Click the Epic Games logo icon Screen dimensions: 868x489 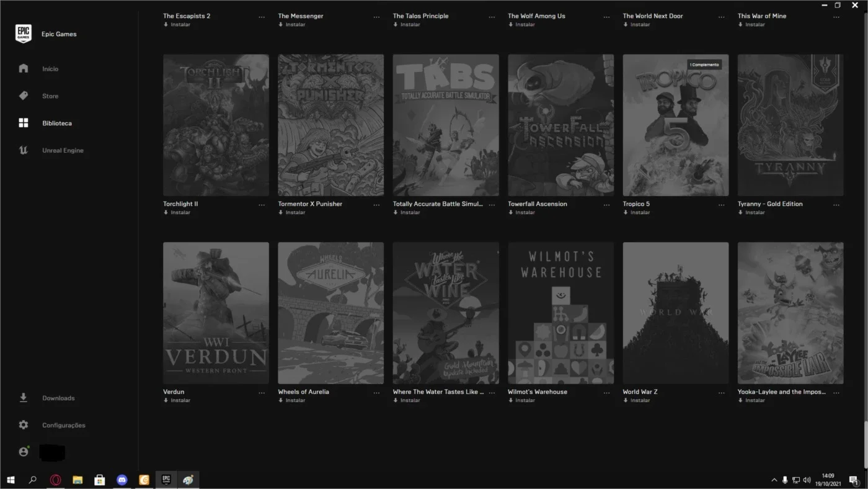pyautogui.click(x=24, y=34)
